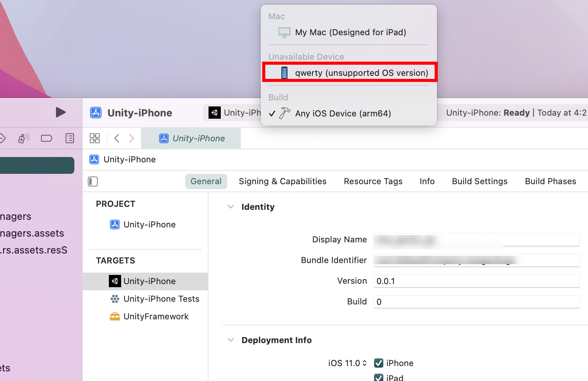Collapse the Deployment Info section

[231, 340]
